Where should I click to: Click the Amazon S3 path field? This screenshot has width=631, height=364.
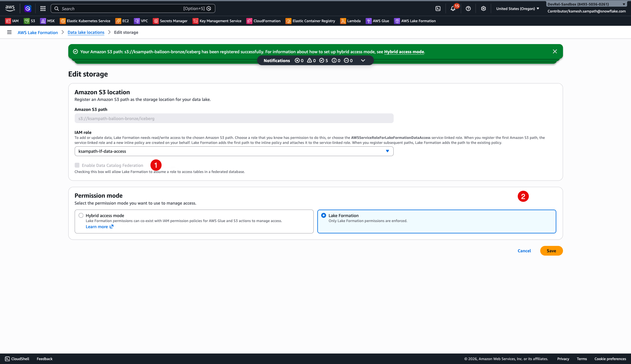pos(234,118)
